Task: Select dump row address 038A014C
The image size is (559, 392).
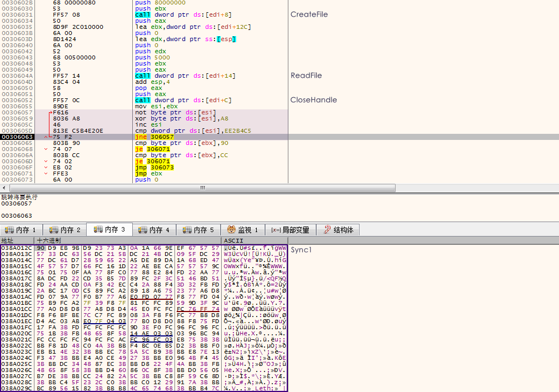Action: [x=17, y=260]
